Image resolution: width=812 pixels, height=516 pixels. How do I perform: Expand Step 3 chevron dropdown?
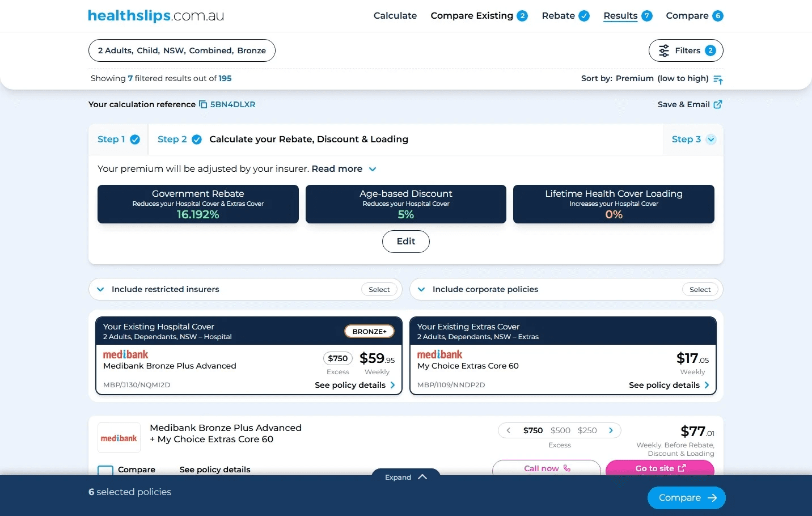click(x=711, y=139)
